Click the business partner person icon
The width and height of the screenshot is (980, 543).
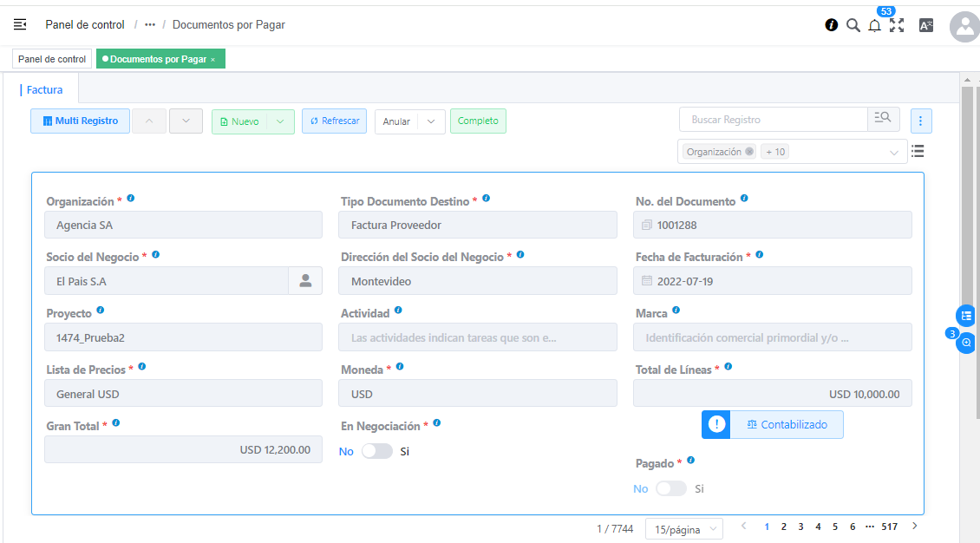[305, 281]
